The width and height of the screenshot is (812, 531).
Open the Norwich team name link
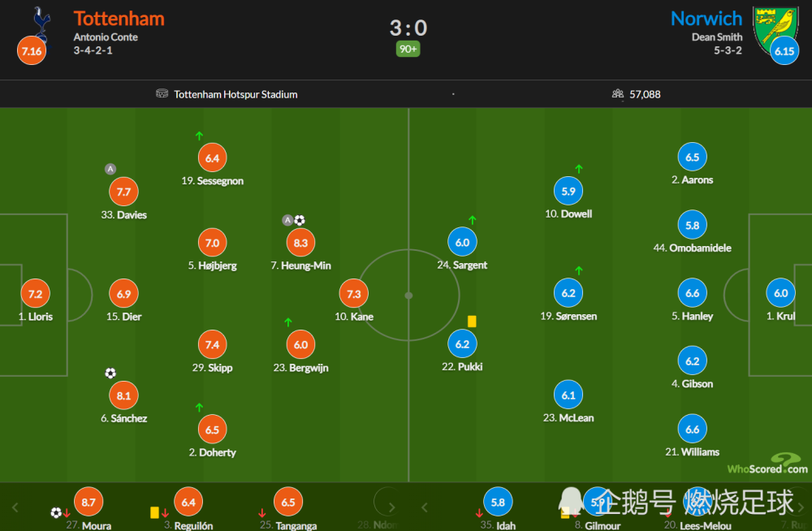pyautogui.click(x=706, y=19)
